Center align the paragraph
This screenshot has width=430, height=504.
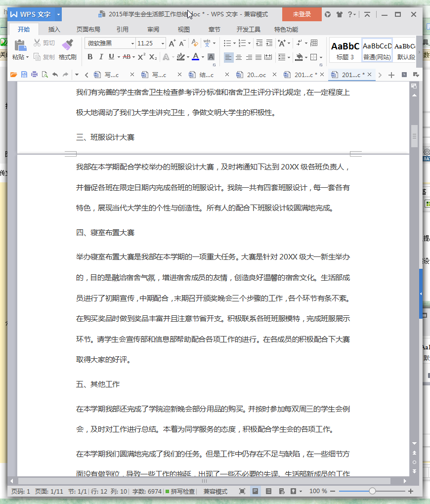click(239, 57)
